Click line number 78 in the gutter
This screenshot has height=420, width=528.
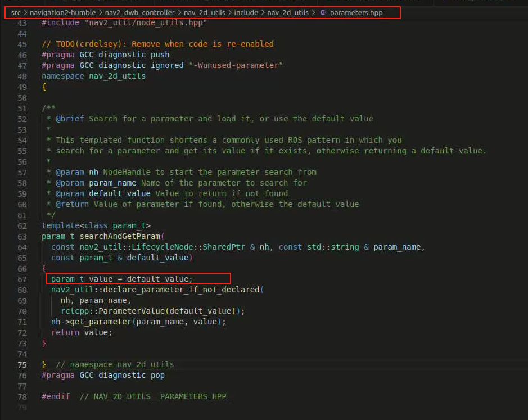[22, 397]
